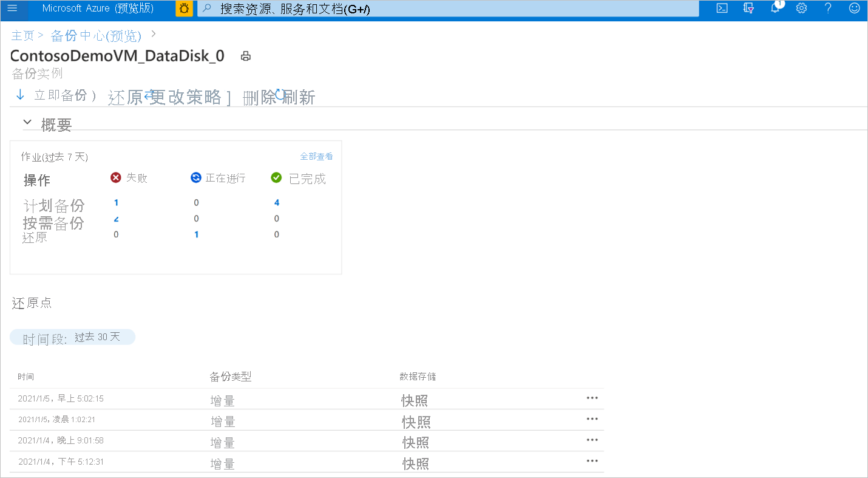Click 增量 cell in 下午 5:12:31 row

click(223, 464)
